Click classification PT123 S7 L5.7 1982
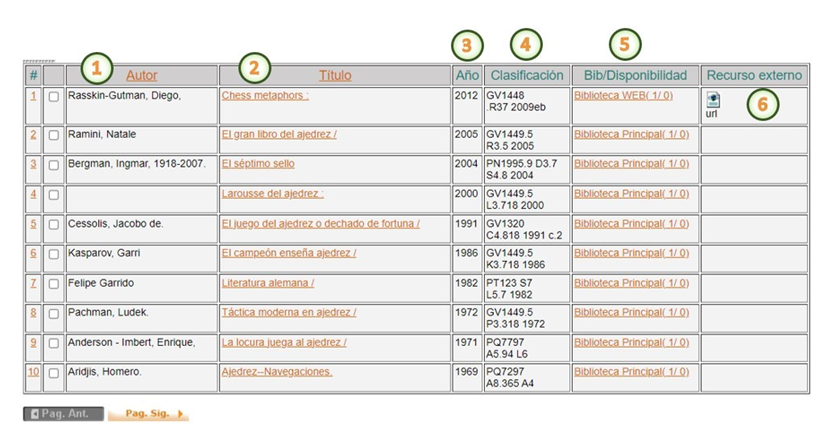This screenshot has height=434, width=836. tap(509, 288)
